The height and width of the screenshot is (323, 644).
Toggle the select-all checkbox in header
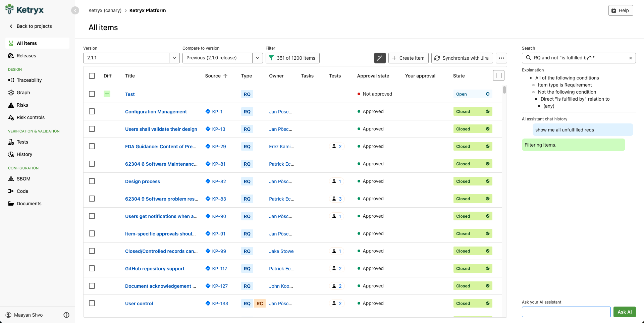(x=92, y=76)
